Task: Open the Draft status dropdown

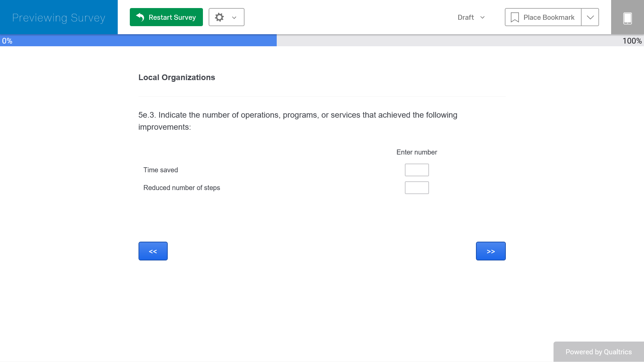Action: [x=471, y=17]
